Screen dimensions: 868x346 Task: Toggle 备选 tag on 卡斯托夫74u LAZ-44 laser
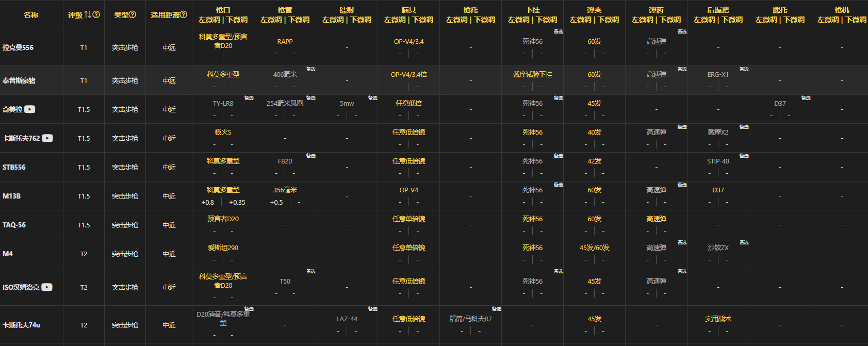click(372, 309)
